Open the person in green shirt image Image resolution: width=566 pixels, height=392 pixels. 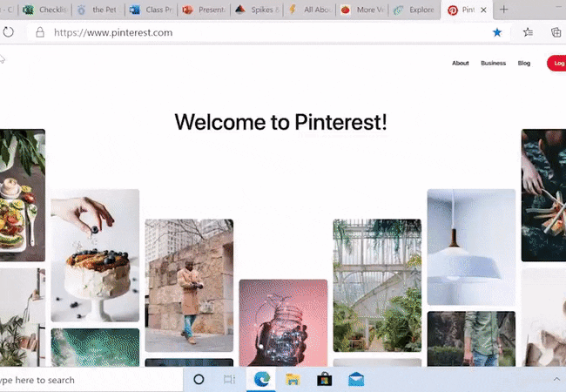pyautogui.click(x=471, y=339)
